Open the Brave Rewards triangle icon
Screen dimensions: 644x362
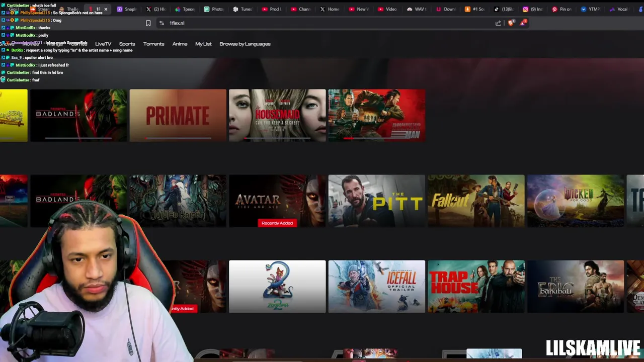[523, 23]
